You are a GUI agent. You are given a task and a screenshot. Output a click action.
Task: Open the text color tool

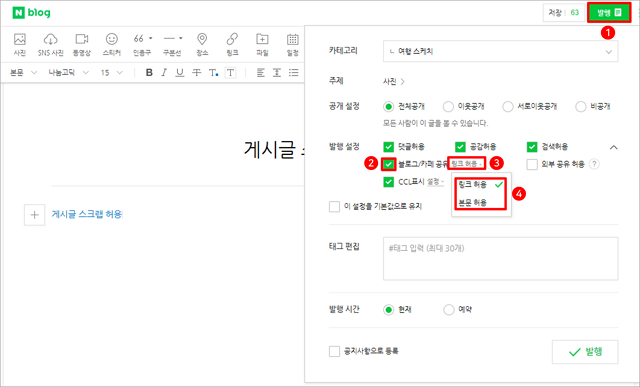pyautogui.click(x=213, y=73)
